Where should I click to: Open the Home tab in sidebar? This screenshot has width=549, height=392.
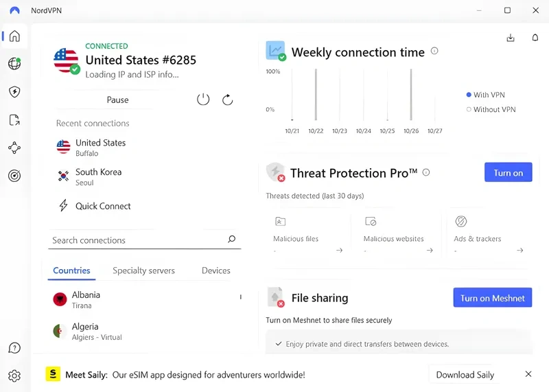click(14, 36)
